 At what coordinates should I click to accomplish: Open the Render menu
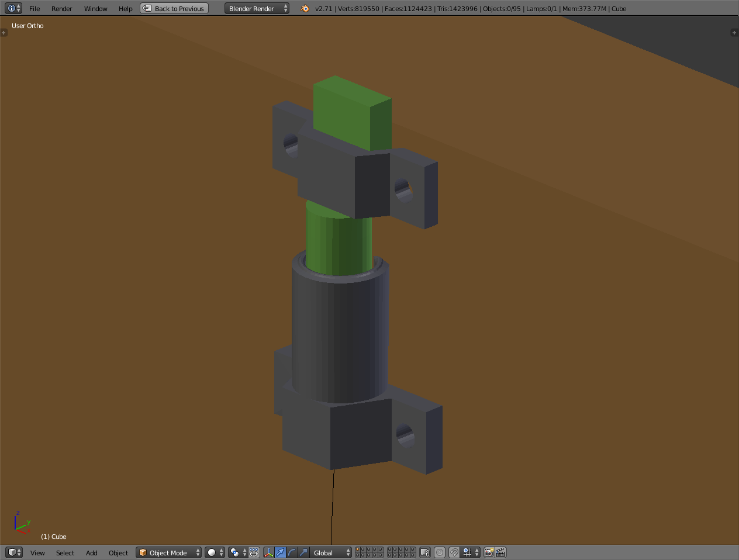(x=61, y=9)
